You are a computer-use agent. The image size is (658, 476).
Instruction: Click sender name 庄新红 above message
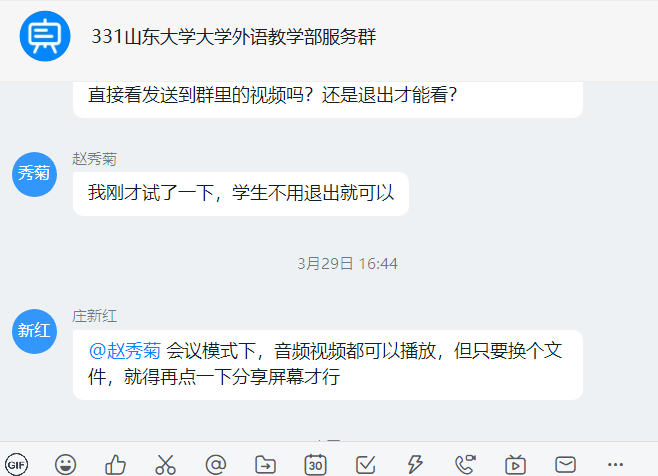[x=94, y=316]
